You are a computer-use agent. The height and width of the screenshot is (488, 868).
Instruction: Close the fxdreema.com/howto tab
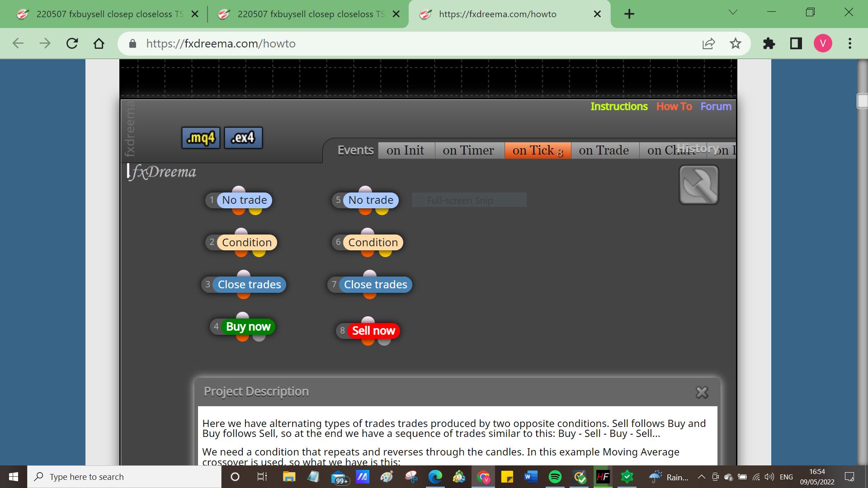coord(597,14)
